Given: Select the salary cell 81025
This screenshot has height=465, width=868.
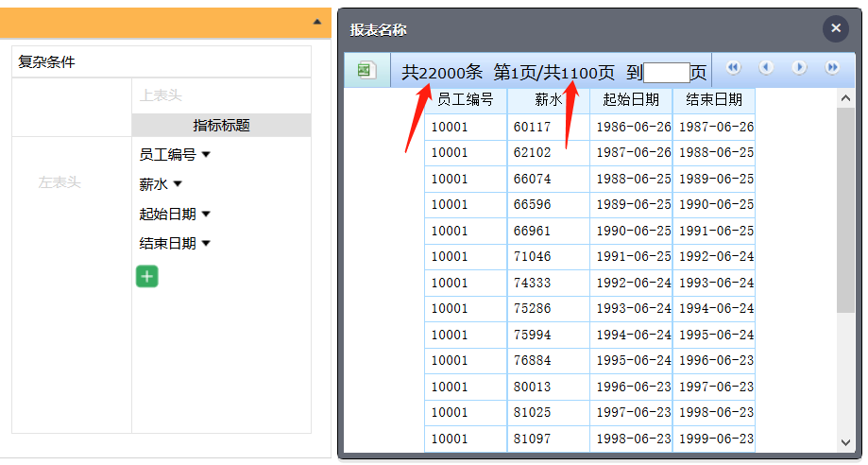Looking at the screenshot, I should pyautogui.click(x=549, y=412).
